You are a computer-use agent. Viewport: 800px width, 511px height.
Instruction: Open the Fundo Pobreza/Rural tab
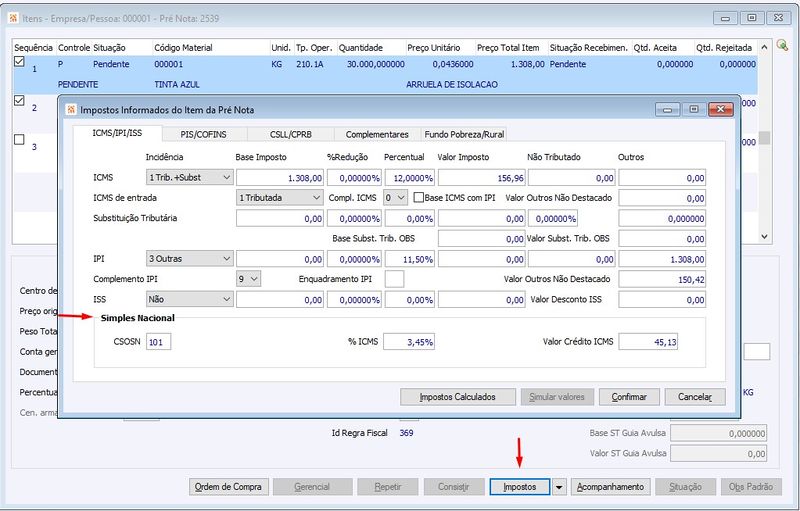click(x=464, y=134)
